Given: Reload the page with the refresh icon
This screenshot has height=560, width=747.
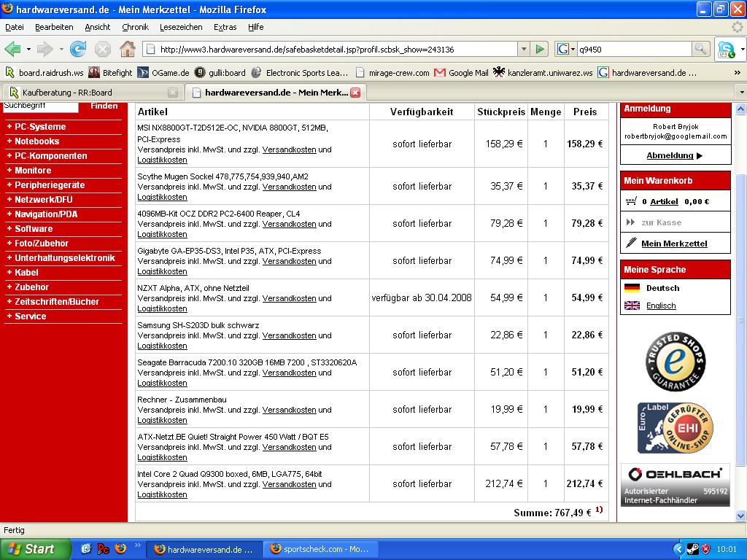Looking at the screenshot, I should [77, 49].
